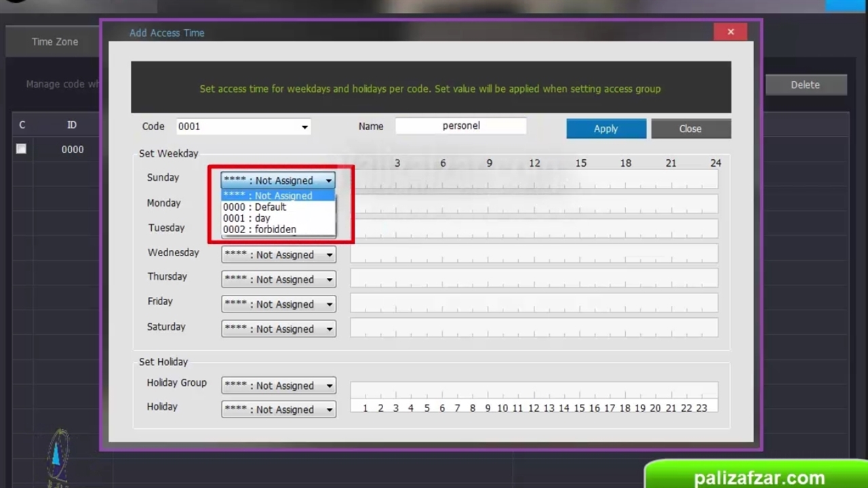868x488 pixels.
Task: Open the Friday time zone dropdown
Action: point(329,304)
